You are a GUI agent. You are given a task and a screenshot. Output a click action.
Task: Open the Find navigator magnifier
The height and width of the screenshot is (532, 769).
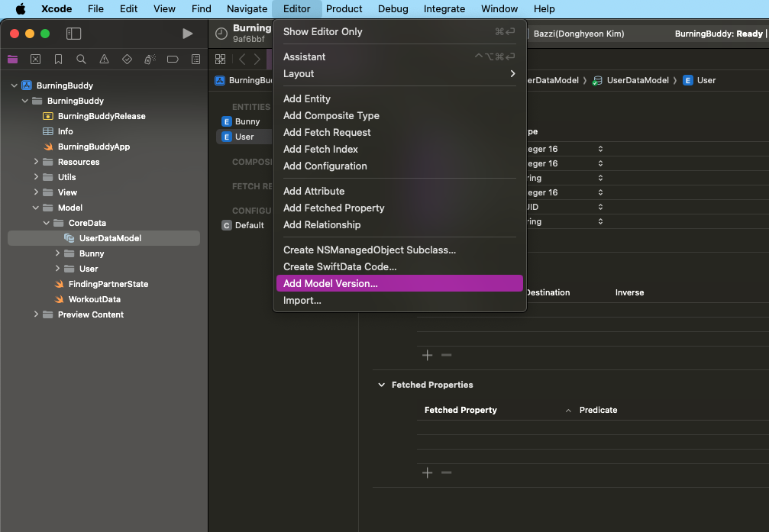(82, 60)
